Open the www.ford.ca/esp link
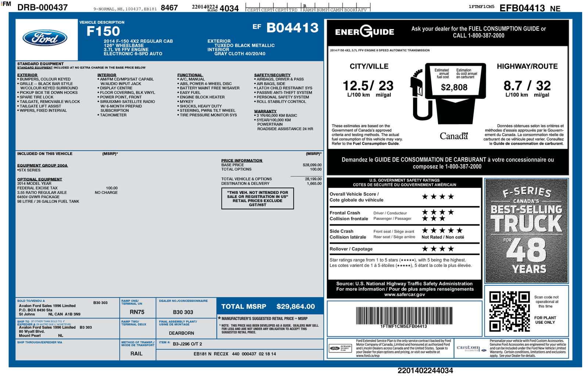This screenshot has width=588, height=380. [367, 356]
